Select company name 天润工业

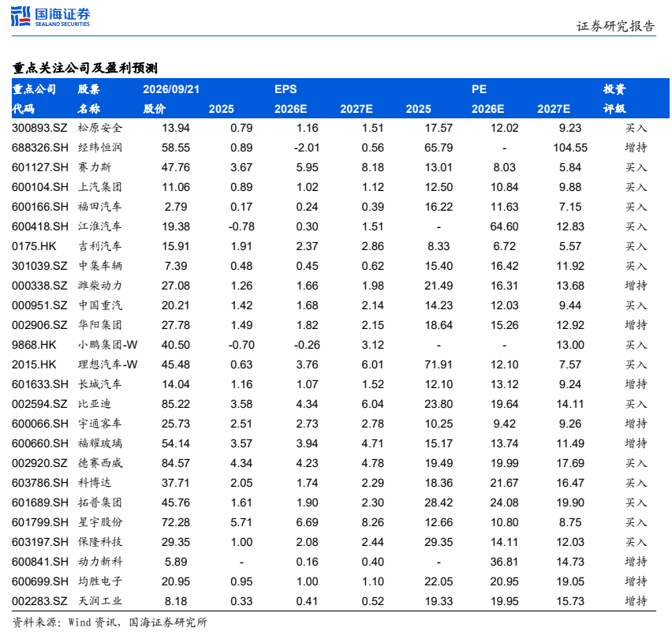pyautogui.click(x=100, y=601)
